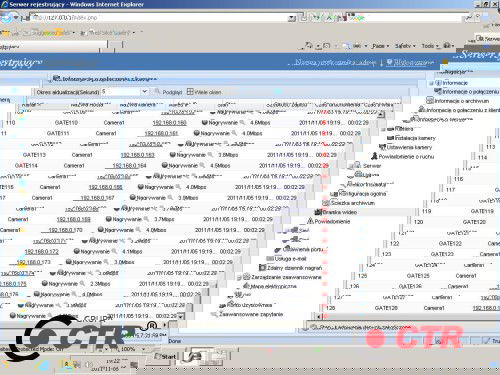This screenshot has height=375, width=500.
Task: Open the Internet Explorer Tools menu
Action: point(430,46)
